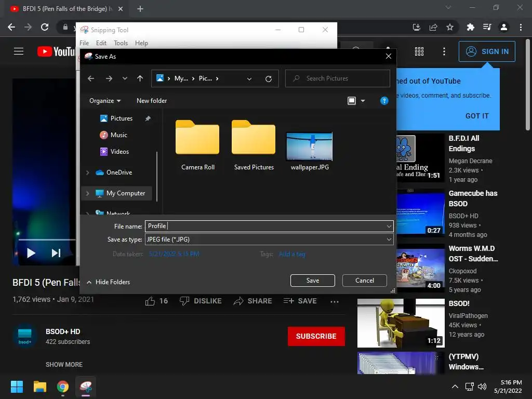
Task: Open the YouTube apps grid
Action: click(x=419, y=51)
